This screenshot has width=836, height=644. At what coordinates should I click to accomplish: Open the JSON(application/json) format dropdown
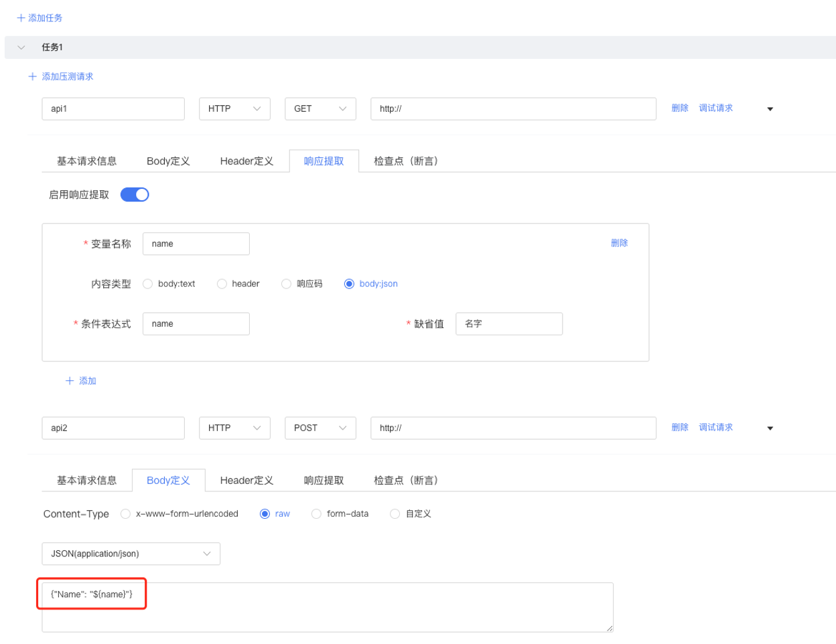(131, 554)
